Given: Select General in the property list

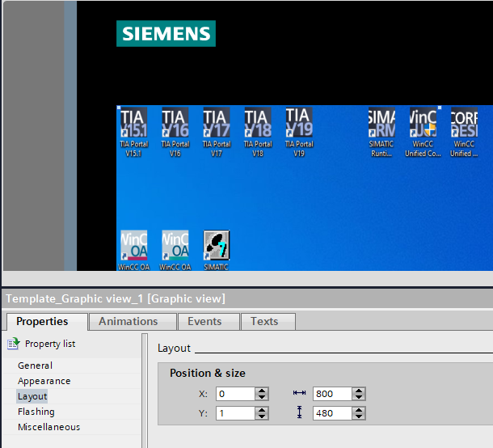Looking at the screenshot, I should (35, 366).
